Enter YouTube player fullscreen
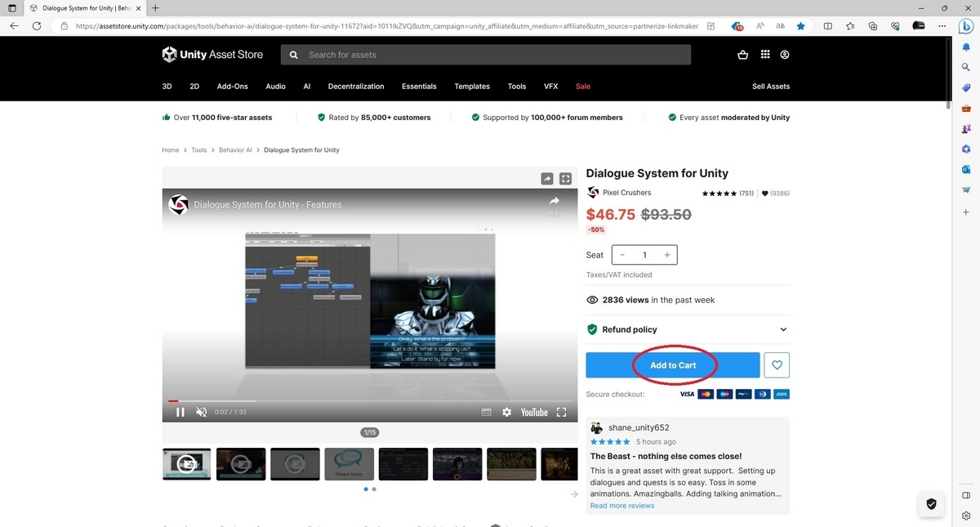This screenshot has width=980, height=527. tap(562, 412)
